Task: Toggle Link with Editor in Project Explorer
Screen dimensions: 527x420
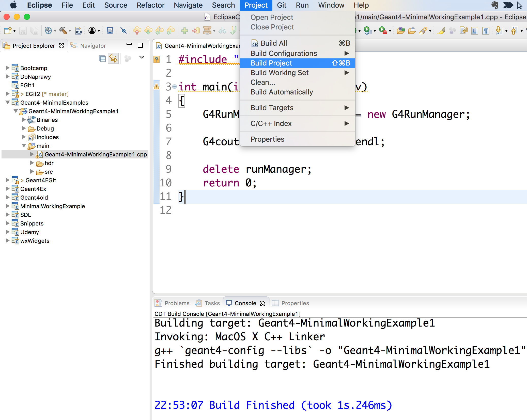Action: [114, 58]
